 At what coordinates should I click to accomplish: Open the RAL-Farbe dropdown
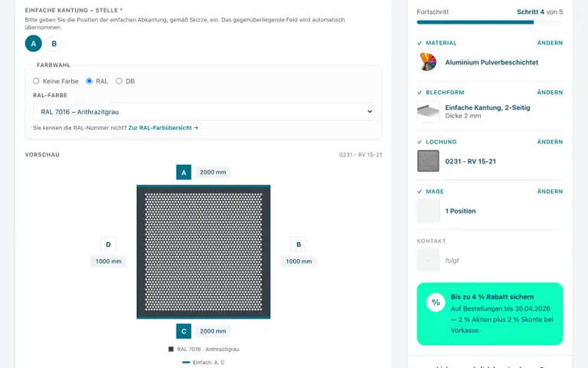pos(204,112)
